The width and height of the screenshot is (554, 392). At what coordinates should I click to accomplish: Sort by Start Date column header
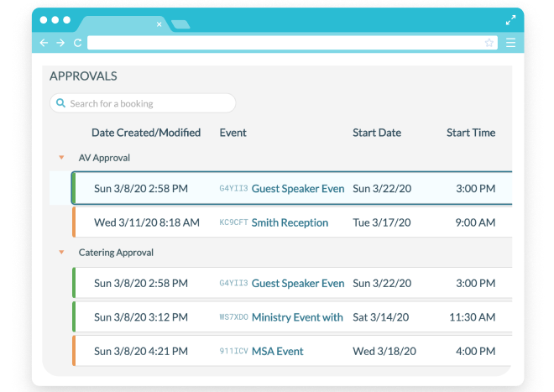point(377,133)
